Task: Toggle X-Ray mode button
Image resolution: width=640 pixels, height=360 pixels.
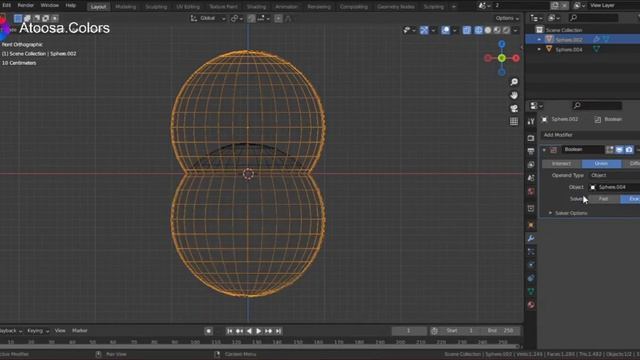Action: (x=467, y=30)
